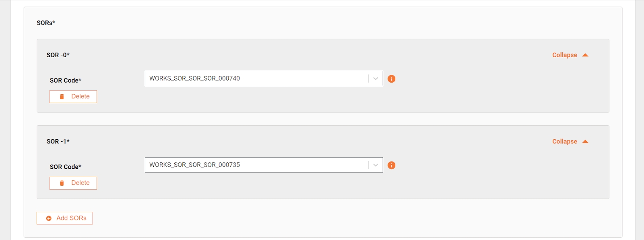This screenshot has height=240, width=644.
Task: Click the SOR Code* label in SOR -1
Action: click(x=66, y=167)
